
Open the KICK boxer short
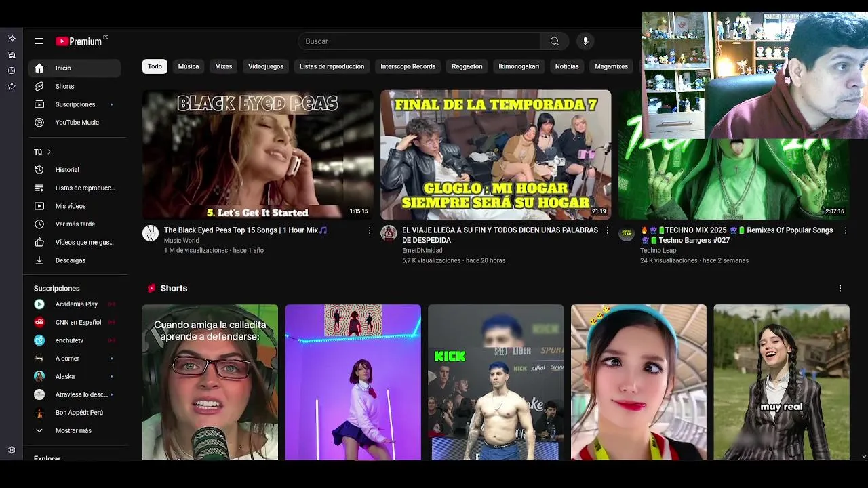tap(496, 382)
